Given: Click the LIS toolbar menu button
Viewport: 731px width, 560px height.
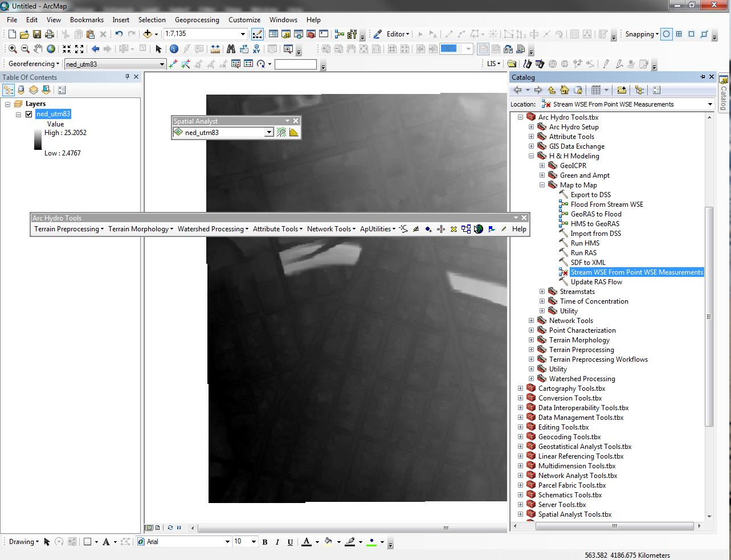Looking at the screenshot, I should 493,64.
